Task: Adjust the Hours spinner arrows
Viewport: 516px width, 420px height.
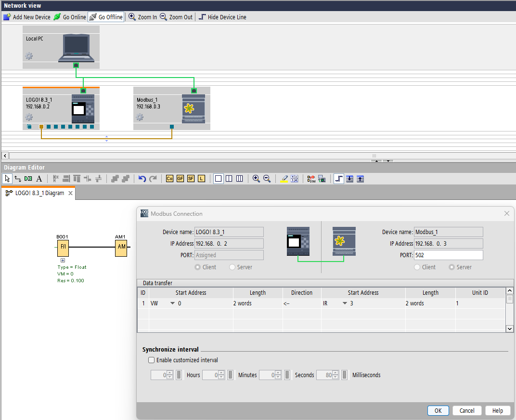Action: 170,375
